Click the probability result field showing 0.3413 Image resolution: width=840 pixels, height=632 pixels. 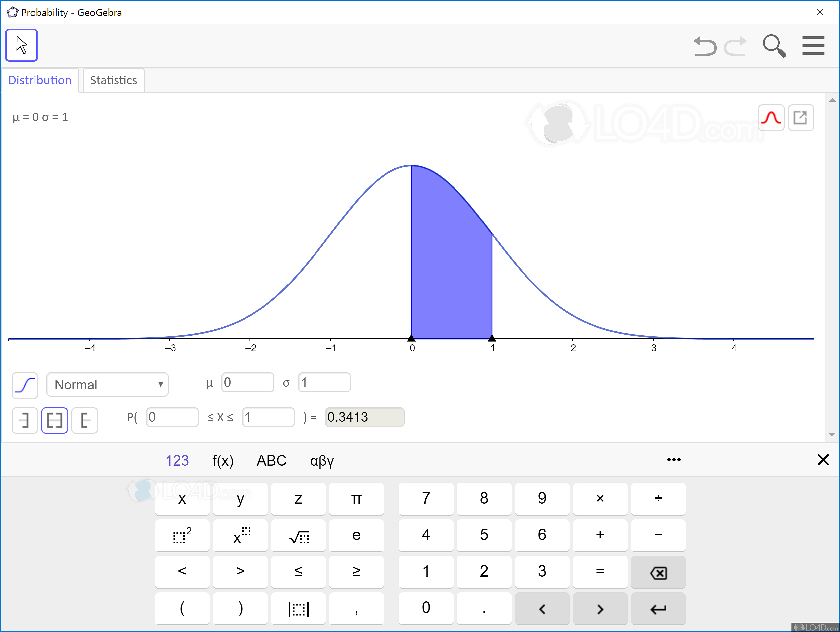pyautogui.click(x=364, y=417)
